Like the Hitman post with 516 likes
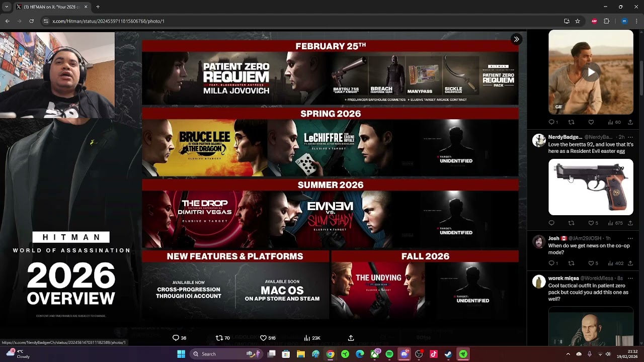The height and width of the screenshot is (362, 644). [267, 338]
